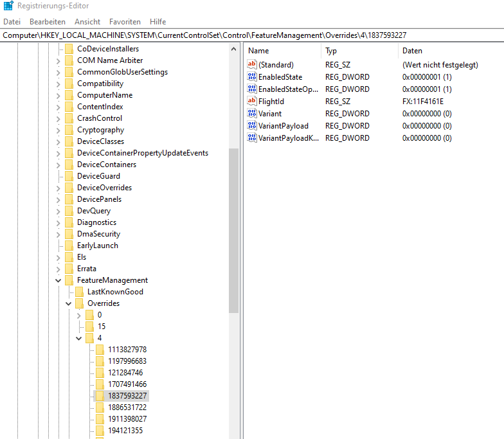Click the tree pane vertical scrollbar thumb

234,230
